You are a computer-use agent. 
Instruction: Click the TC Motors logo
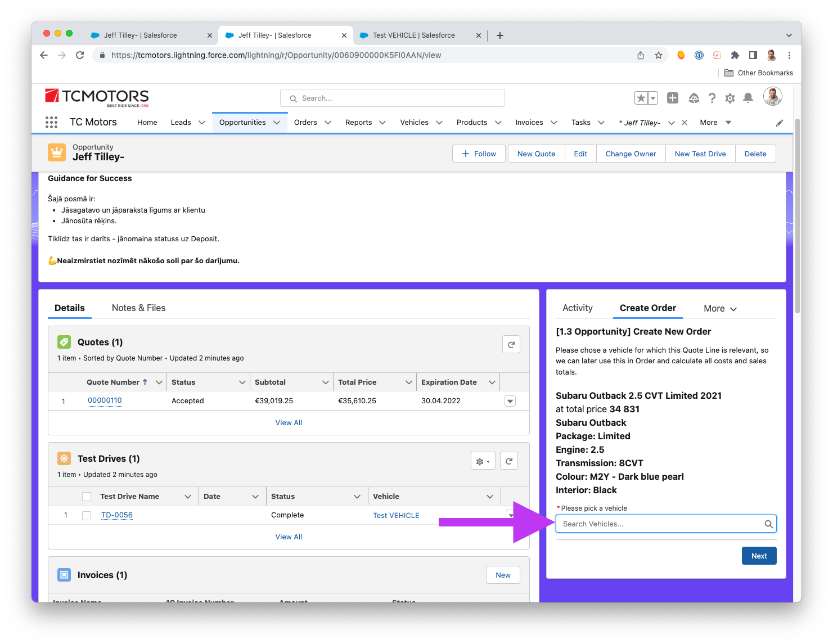pyautogui.click(x=97, y=98)
